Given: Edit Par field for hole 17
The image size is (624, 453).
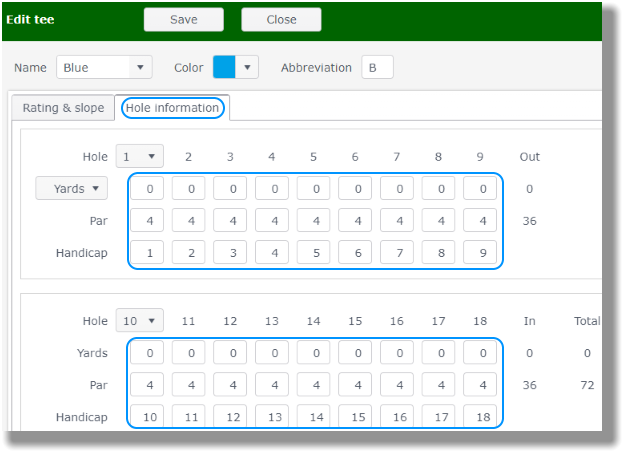Looking at the screenshot, I should [439, 384].
